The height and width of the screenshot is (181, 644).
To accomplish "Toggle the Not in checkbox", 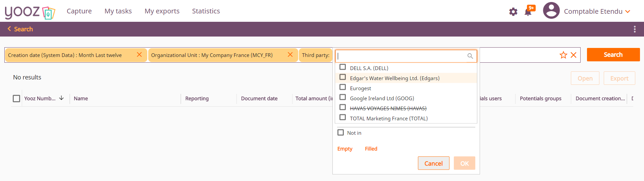I will pos(340,132).
